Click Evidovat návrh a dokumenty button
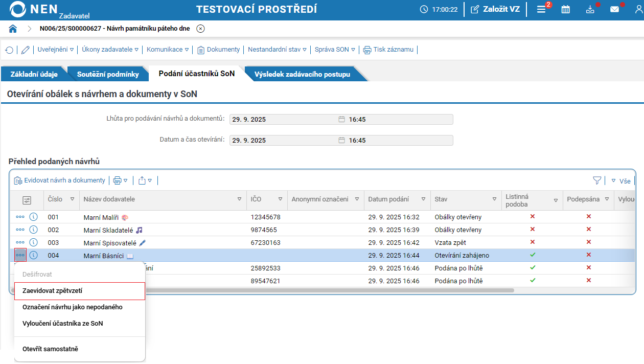 [59, 180]
